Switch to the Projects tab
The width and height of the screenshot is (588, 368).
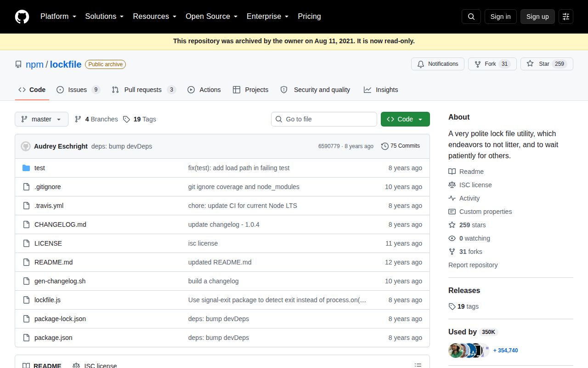(x=250, y=90)
